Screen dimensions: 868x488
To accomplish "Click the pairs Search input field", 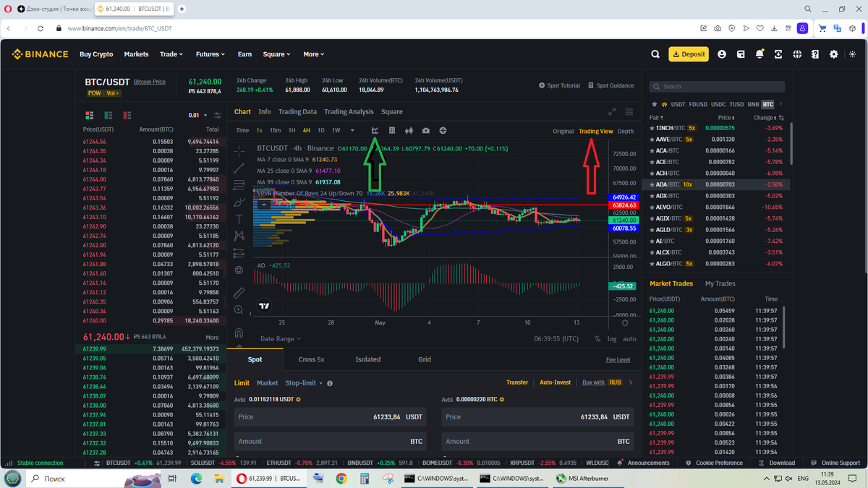I will [x=717, y=86].
